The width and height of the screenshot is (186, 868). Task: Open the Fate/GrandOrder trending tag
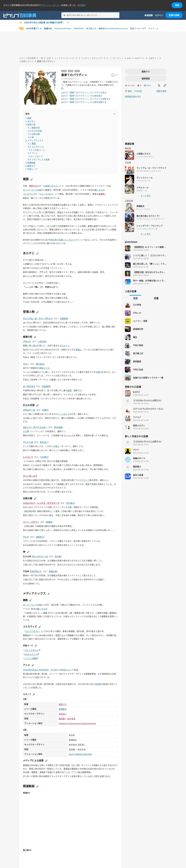(x=63, y=29)
